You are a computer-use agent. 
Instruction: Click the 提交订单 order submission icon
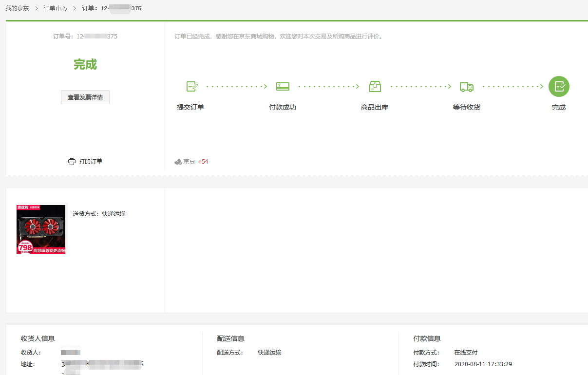point(191,86)
